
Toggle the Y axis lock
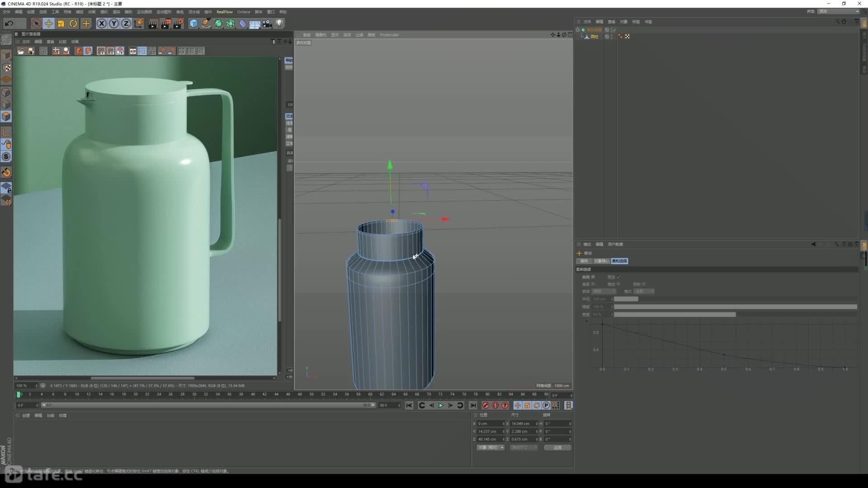[114, 23]
